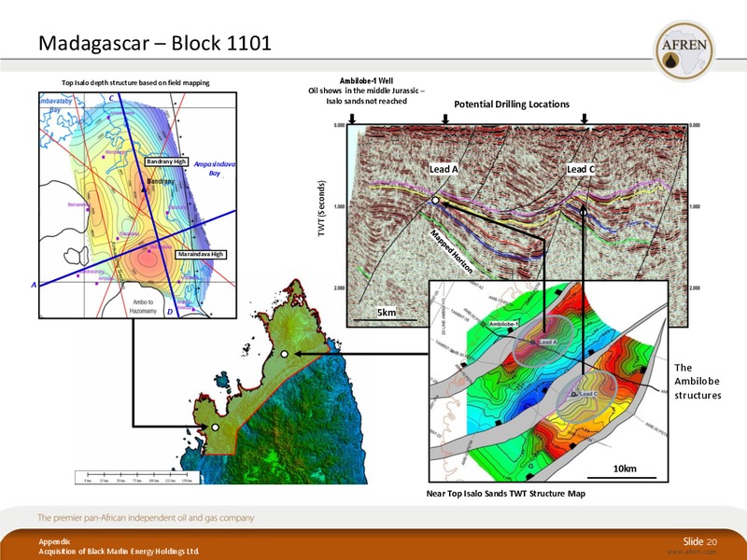The image size is (747, 560).
Task: Click the white circle beneath the Lead C seismic label
Action: point(583,211)
